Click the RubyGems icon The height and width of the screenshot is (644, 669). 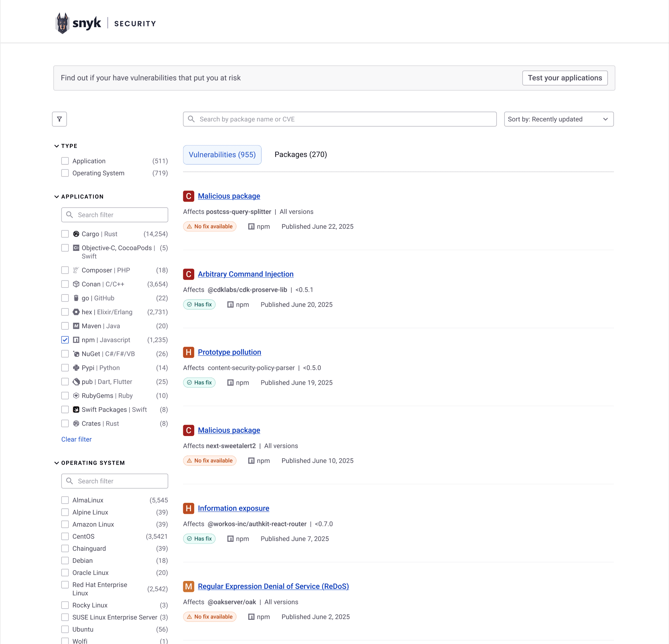76,395
